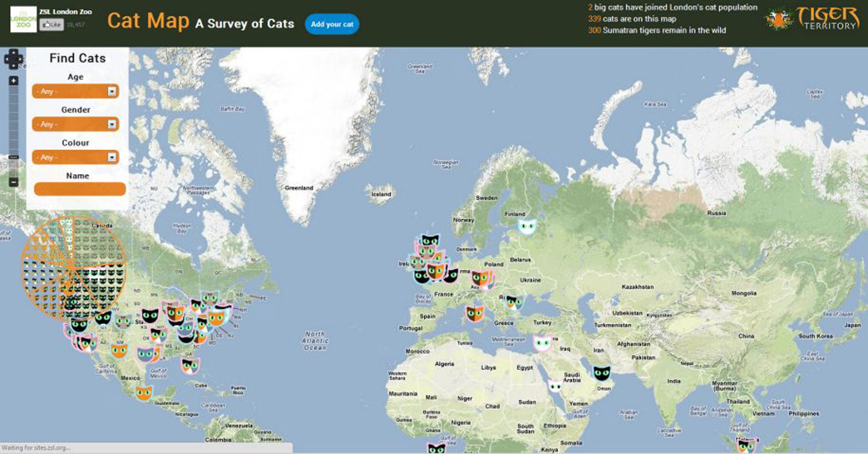Click the white cat marker near Finland
Screen dimensions: 868x454
tap(527, 227)
